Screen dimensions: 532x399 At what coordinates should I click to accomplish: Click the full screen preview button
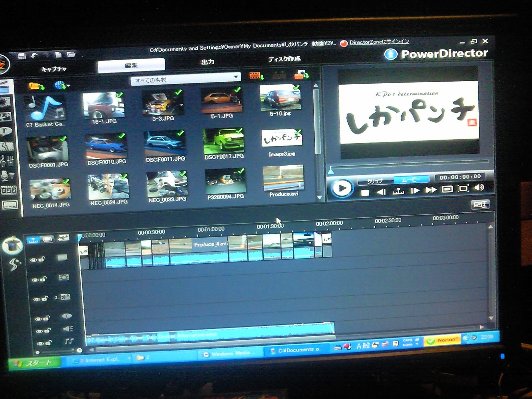(447, 189)
